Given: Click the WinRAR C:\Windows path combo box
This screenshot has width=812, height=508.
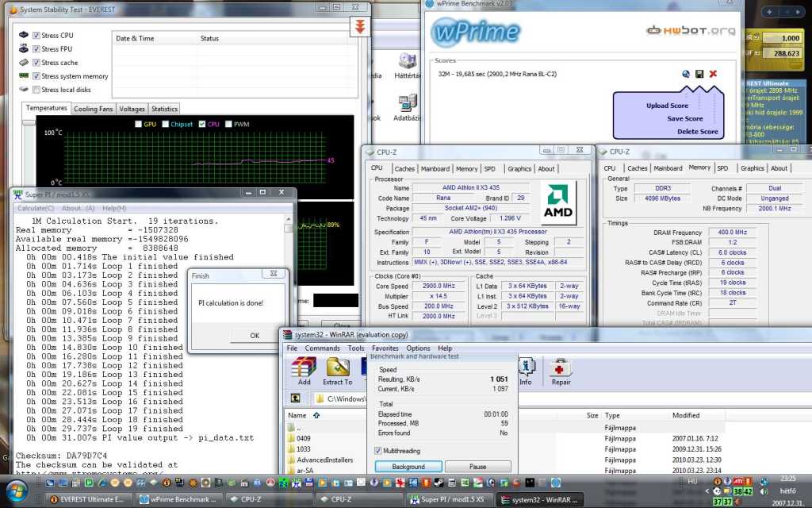Looking at the screenshot, I should pos(339,398).
